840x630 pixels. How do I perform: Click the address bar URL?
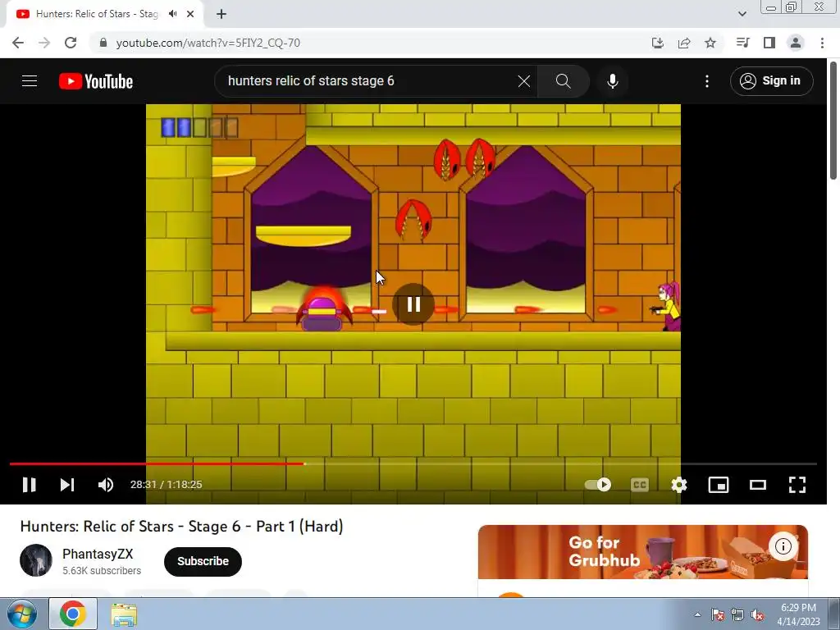coord(208,43)
